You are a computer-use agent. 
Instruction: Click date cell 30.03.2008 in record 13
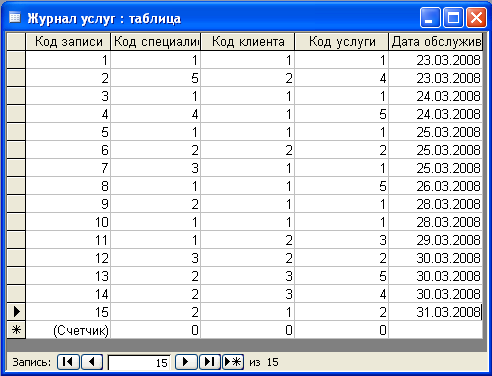pos(436,276)
